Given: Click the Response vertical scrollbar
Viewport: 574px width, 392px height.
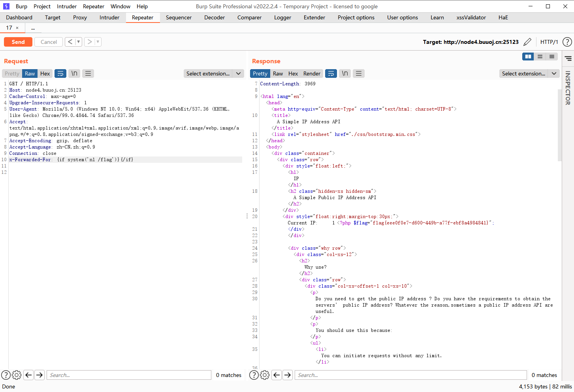Looking at the screenshot, I should tap(559, 125).
